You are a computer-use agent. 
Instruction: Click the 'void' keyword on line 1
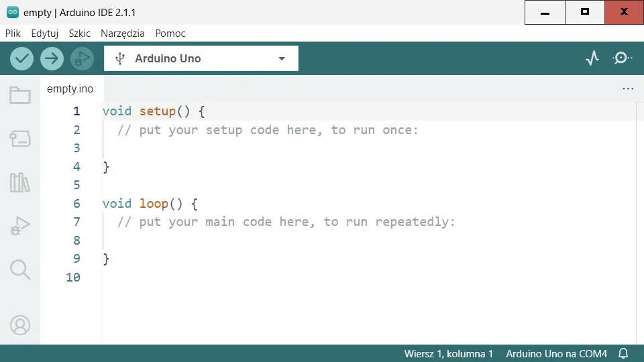point(117,111)
